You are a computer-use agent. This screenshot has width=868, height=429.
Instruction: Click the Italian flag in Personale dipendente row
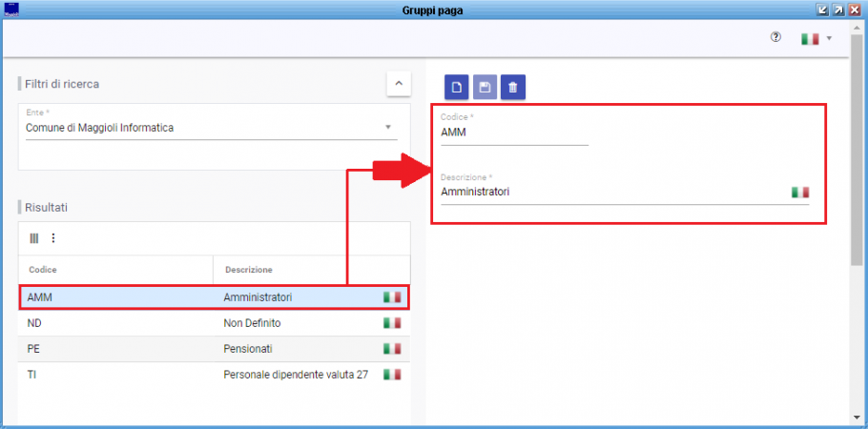[392, 375]
